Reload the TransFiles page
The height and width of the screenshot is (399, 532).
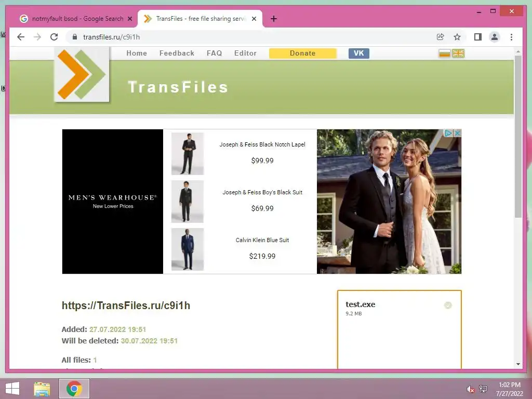coord(54,37)
